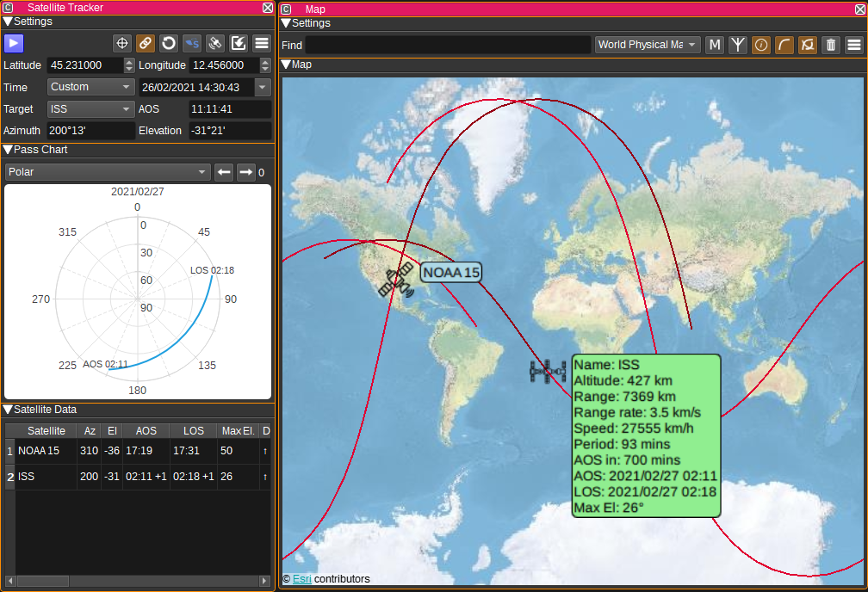
Task: Click table horizontal scrollbar right arrow
Action: pos(264,581)
